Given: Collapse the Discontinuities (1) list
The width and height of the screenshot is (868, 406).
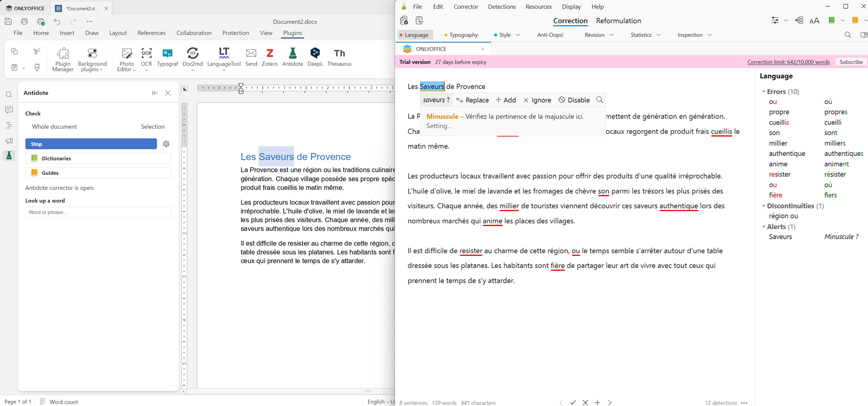Looking at the screenshot, I should [x=764, y=206].
